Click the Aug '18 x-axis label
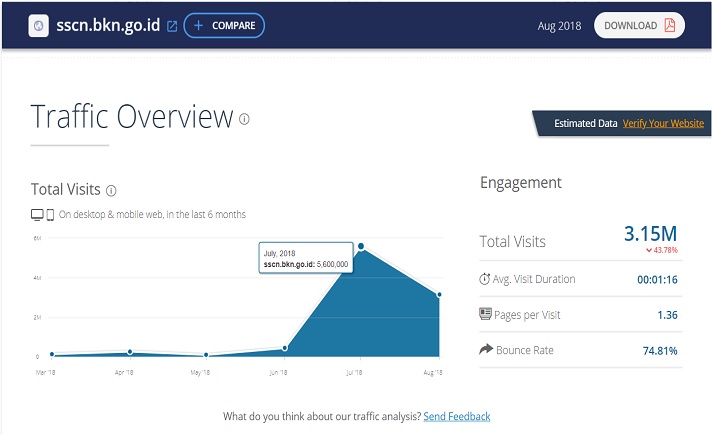The width and height of the screenshot is (712, 435). [x=433, y=372]
